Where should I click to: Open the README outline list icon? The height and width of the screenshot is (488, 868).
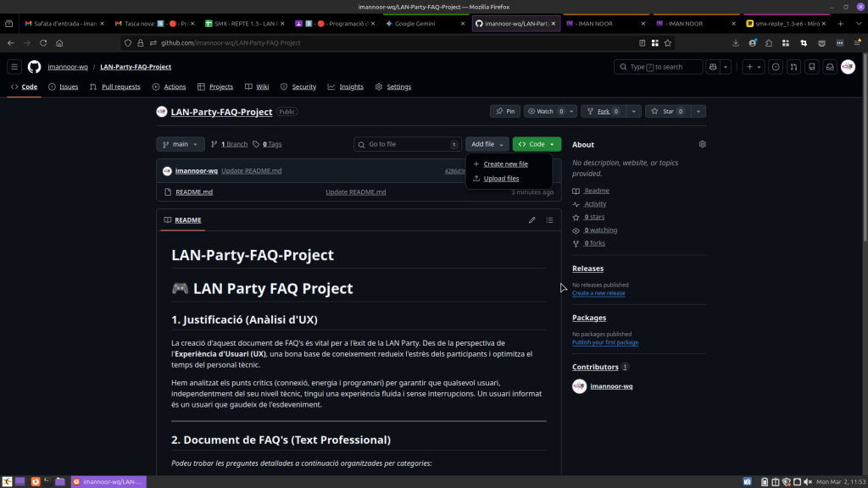point(549,220)
